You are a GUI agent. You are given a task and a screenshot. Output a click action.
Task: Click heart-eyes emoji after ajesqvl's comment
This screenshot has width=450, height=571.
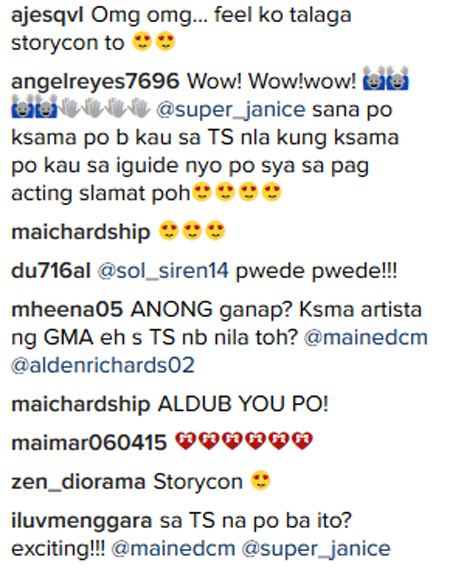tap(154, 41)
